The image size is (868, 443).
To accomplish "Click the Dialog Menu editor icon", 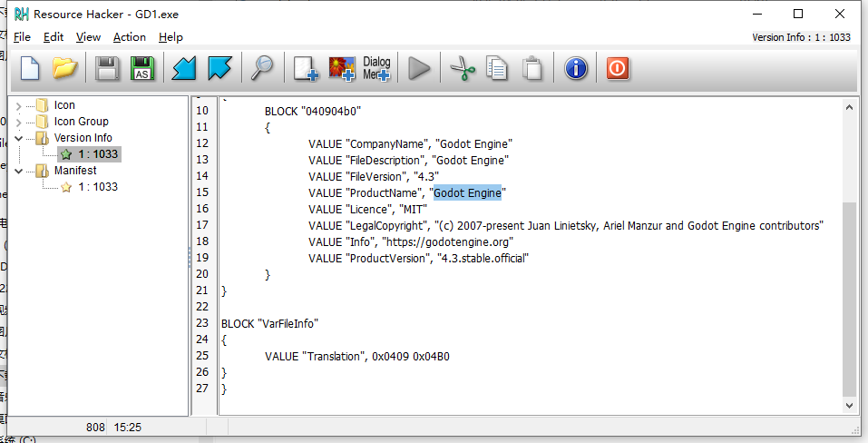I will tap(376, 68).
